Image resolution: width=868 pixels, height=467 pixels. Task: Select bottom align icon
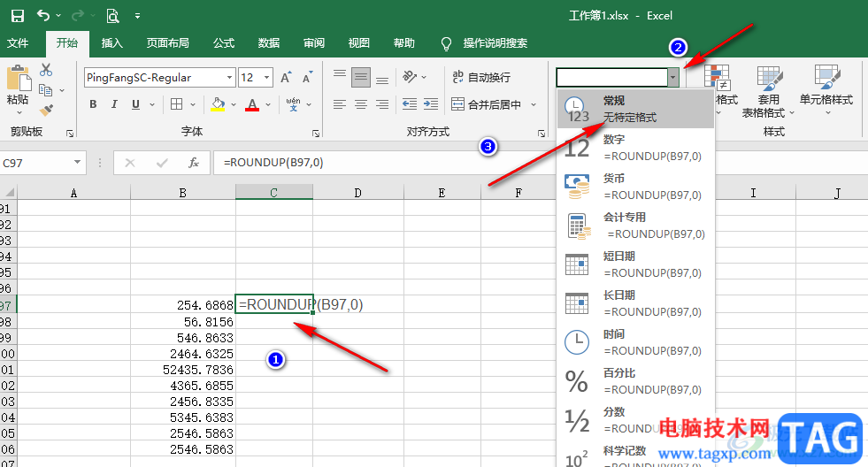[382, 80]
